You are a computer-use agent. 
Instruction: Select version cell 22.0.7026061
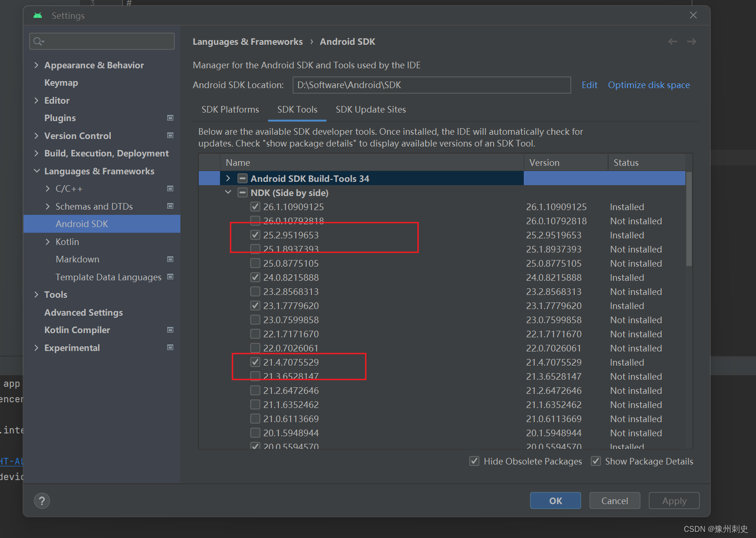point(553,348)
